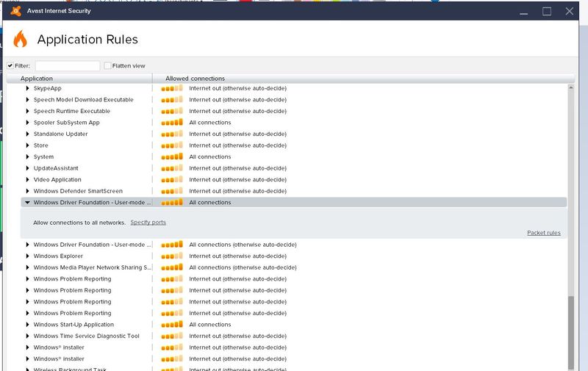The height and width of the screenshot is (371, 588).
Task: Expand the UpdateAssistant row
Action: pyautogui.click(x=27, y=168)
